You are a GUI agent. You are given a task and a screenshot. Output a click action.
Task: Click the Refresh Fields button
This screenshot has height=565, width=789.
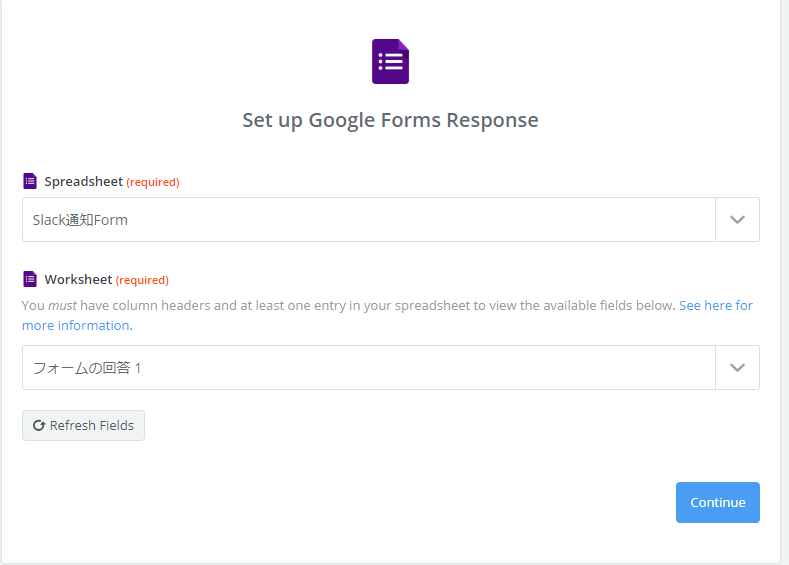84,426
